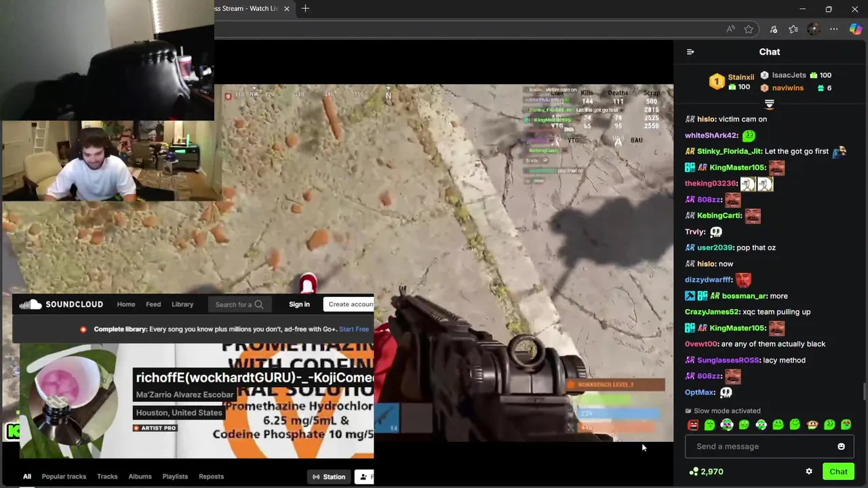868x488 pixels.
Task: Select the Tracks profile tab
Action: 107,476
